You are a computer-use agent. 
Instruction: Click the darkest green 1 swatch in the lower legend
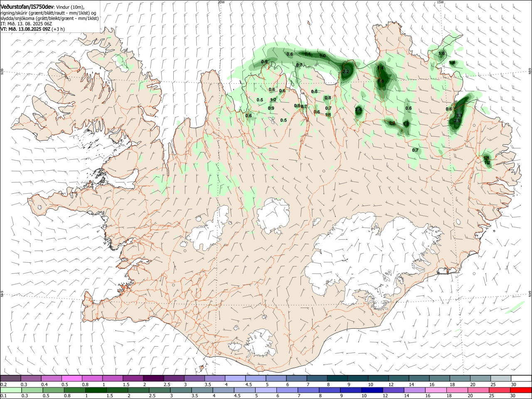pos(96,390)
